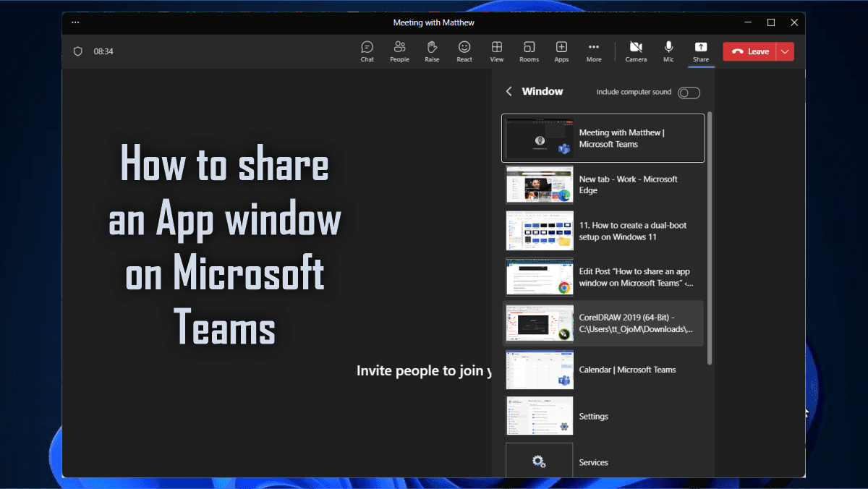The width and height of the screenshot is (868, 489).
Task: Open the Apps panel
Action: pyautogui.click(x=562, y=51)
